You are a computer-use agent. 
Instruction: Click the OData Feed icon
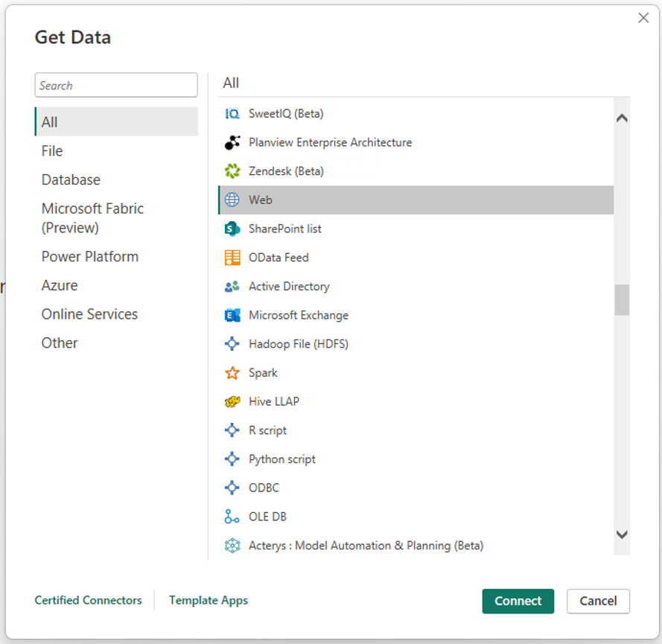(232, 258)
